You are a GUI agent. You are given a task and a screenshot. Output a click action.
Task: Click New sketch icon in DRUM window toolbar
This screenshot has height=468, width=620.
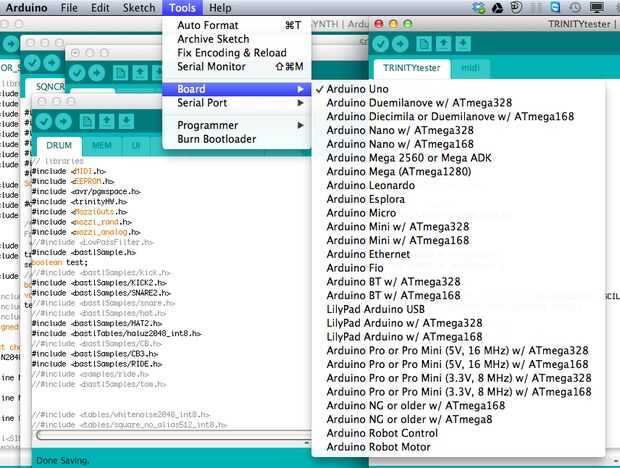[x=87, y=121]
